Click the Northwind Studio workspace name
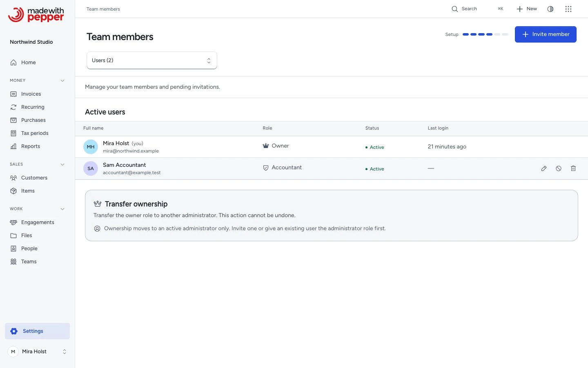The height and width of the screenshot is (368, 588). pyautogui.click(x=31, y=42)
